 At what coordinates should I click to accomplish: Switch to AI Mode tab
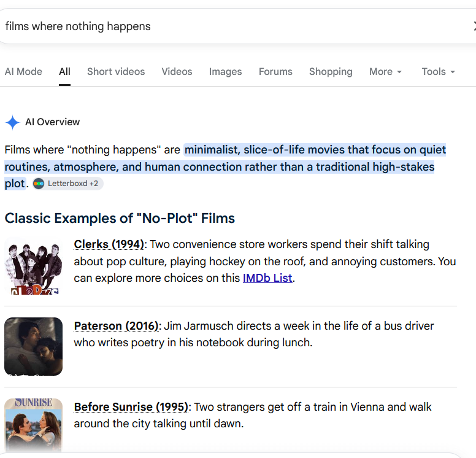coord(23,72)
